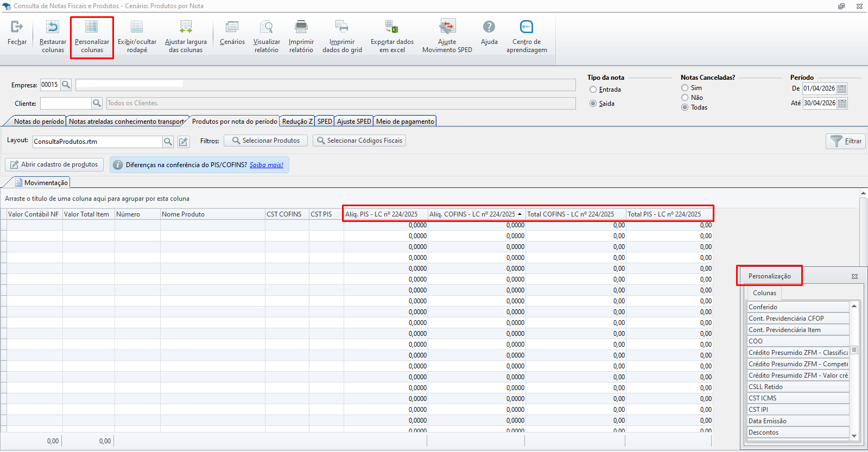
Task: Click the Layout search magnifier icon
Action: (168, 142)
